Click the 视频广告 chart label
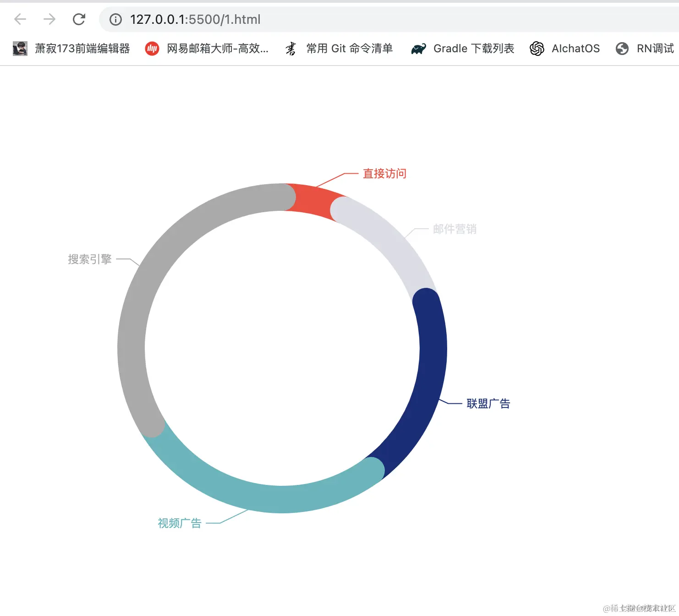Screen dimensions: 679x616 click(x=179, y=523)
